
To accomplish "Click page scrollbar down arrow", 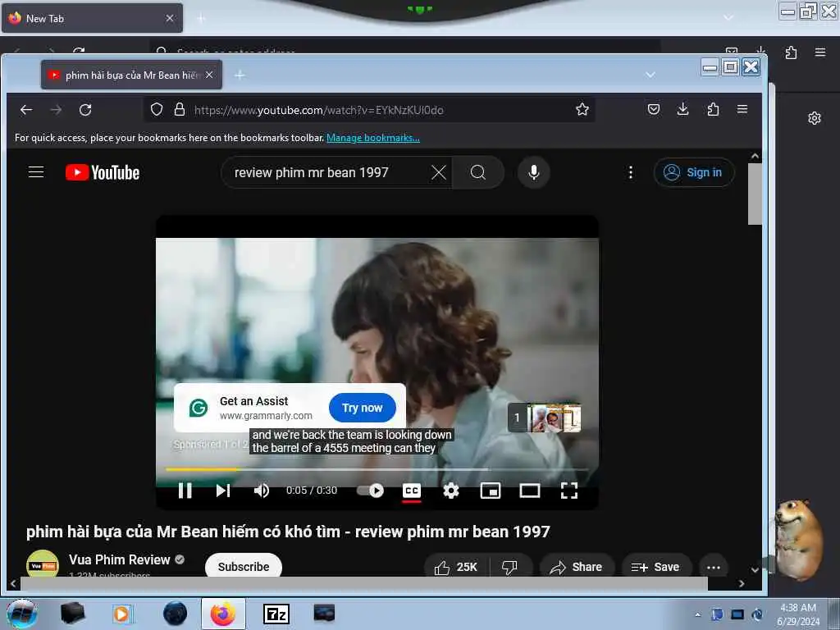I will [755, 570].
